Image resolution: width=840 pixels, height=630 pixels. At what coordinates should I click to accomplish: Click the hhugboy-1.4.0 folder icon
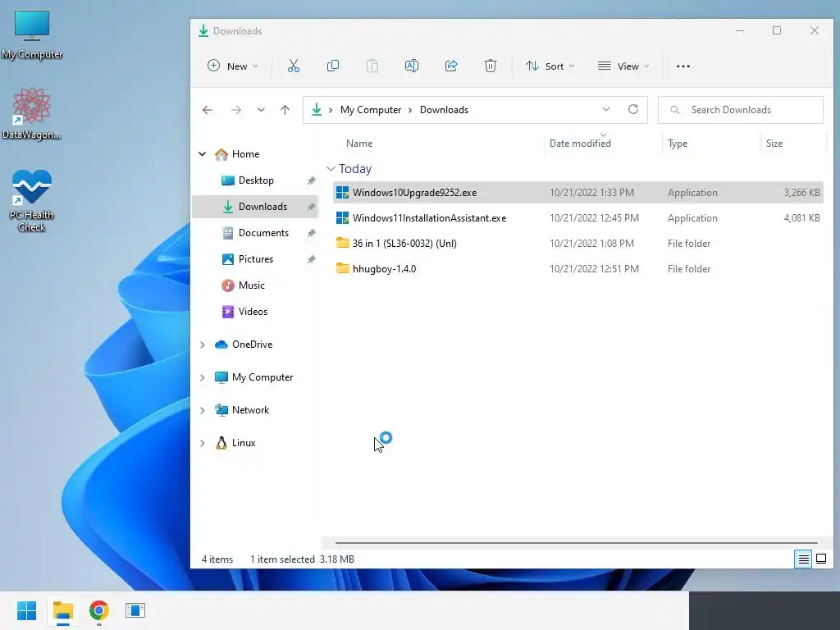pos(342,268)
